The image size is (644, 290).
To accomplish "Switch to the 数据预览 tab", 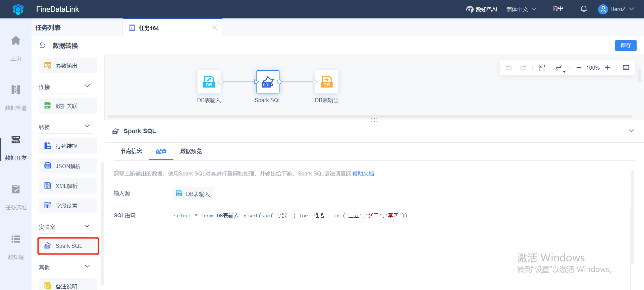I will [191, 151].
